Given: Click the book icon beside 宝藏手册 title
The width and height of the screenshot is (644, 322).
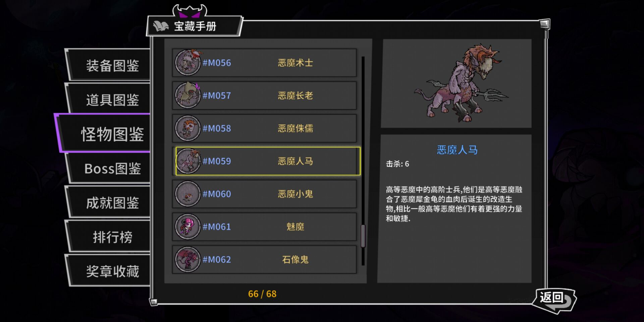Looking at the screenshot, I should click(161, 26).
